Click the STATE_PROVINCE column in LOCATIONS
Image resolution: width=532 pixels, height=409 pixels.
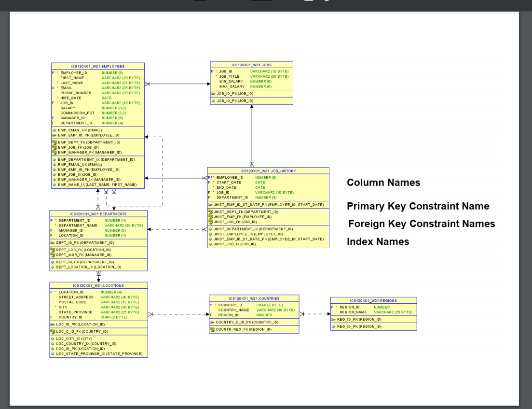pos(75,312)
